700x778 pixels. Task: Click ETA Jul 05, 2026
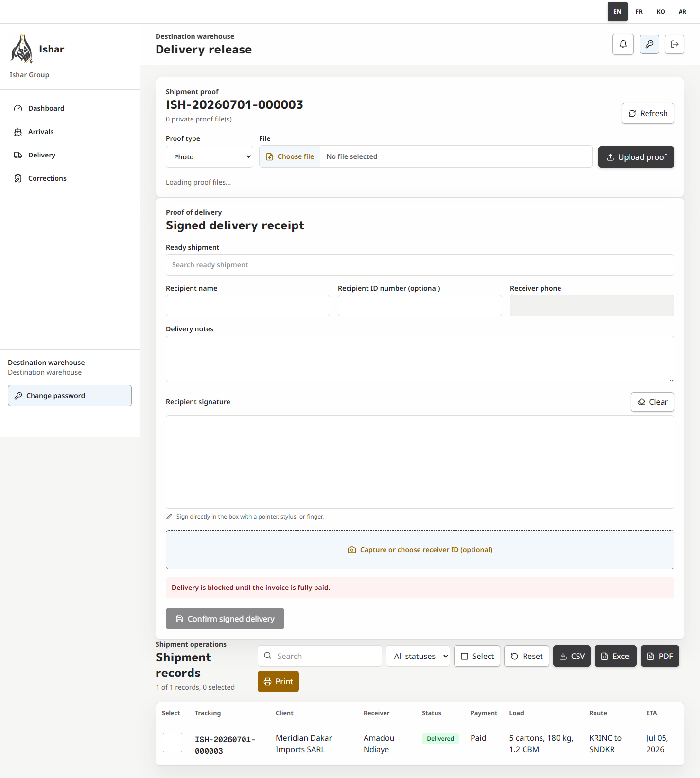pos(657,743)
